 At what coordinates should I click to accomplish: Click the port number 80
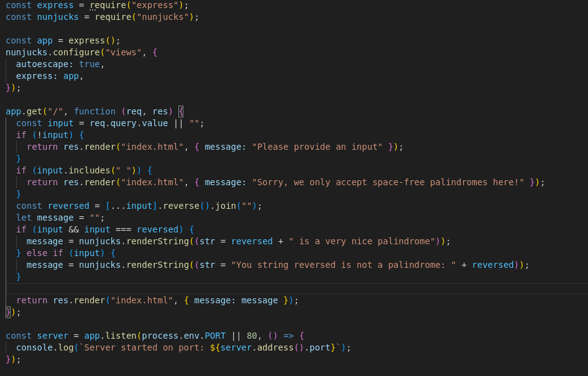[252, 336]
